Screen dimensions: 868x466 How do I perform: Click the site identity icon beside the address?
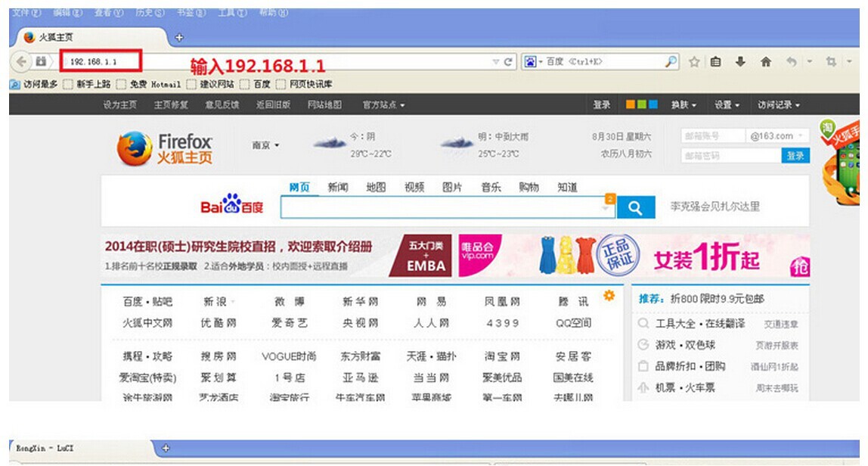tap(41, 61)
